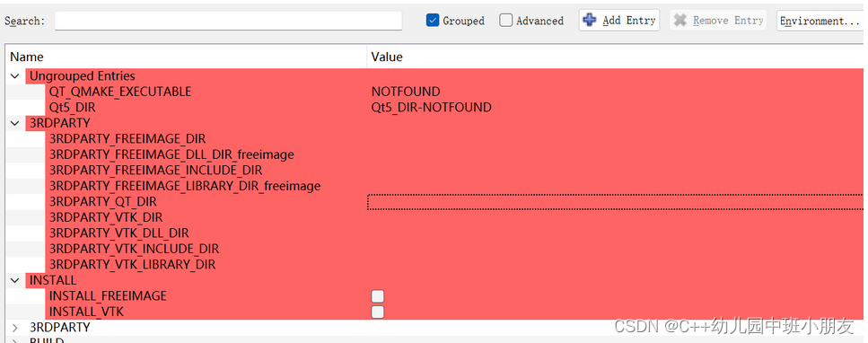Select the 3RDPARTY_VTK_INCLUDE_DIR entry

(x=134, y=249)
